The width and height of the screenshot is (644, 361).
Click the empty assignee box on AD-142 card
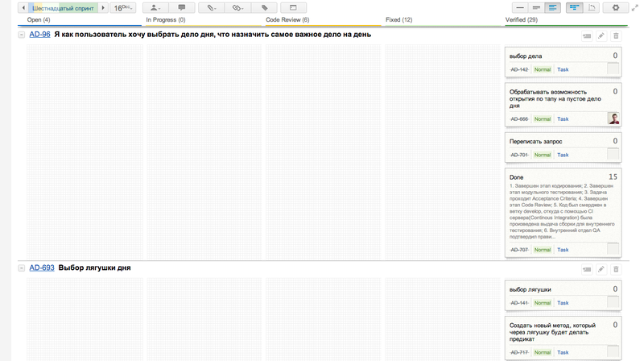613,68
